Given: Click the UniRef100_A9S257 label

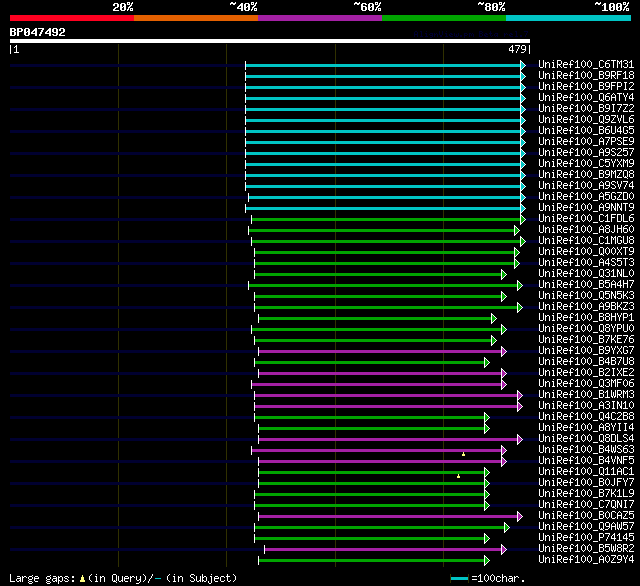Looking at the screenshot, I should (x=586, y=153).
